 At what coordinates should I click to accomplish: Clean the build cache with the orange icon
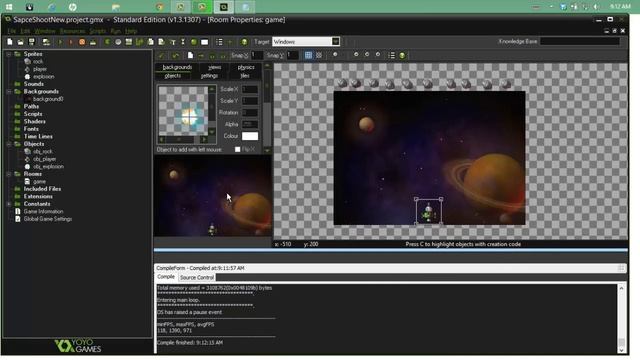(82, 42)
